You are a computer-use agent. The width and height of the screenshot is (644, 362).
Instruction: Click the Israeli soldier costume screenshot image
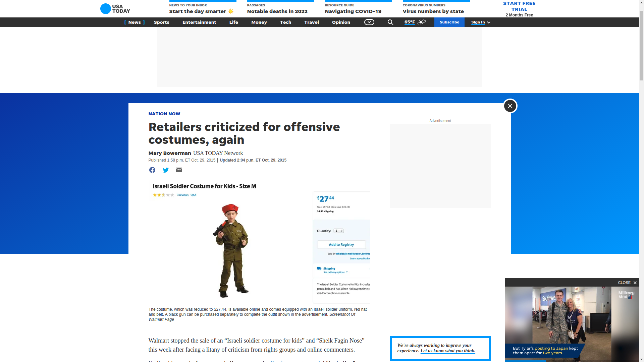coord(259,242)
